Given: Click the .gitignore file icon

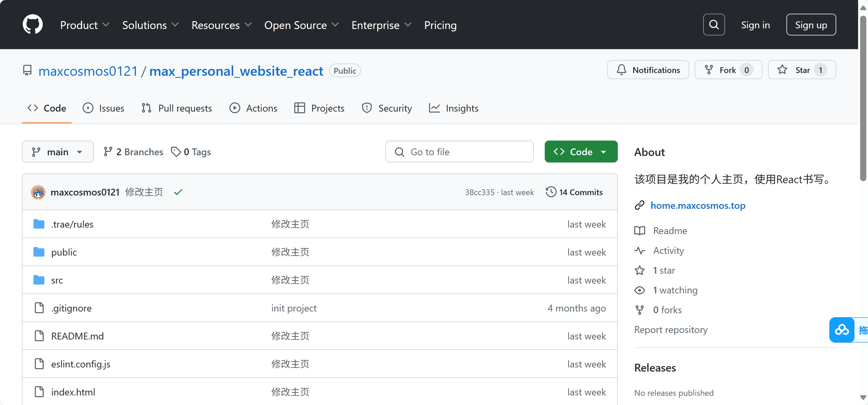Looking at the screenshot, I should (x=39, y=308).
